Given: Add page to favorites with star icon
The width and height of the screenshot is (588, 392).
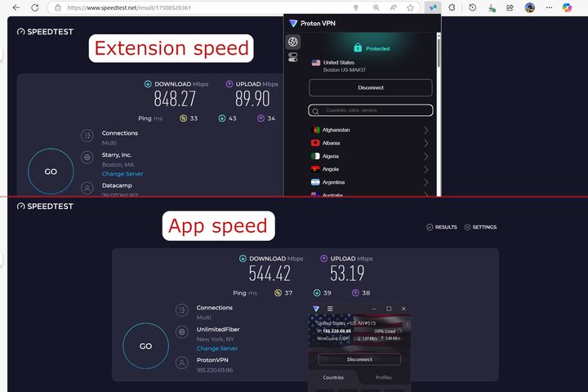Looking at the screenshot, I should tap(411, 7).
